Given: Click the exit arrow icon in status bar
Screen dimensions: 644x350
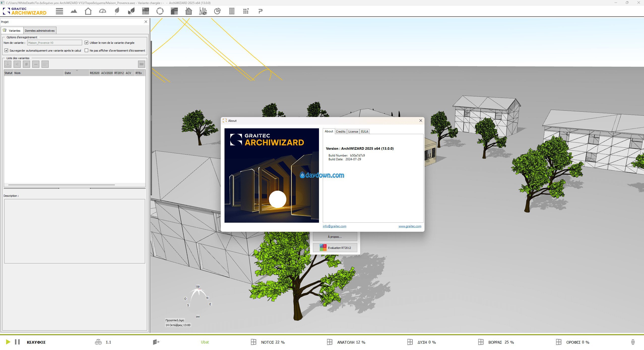Looking at the screenshot, I should 156,342.
